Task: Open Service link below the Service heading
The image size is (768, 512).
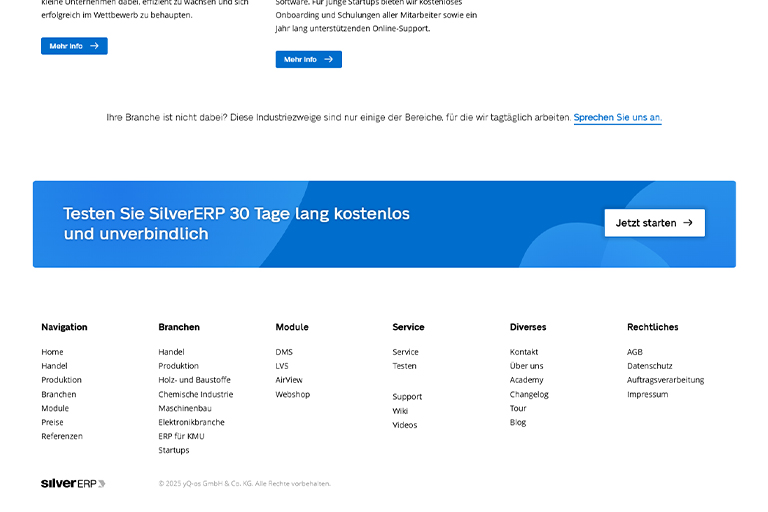Action: [406, 352]
